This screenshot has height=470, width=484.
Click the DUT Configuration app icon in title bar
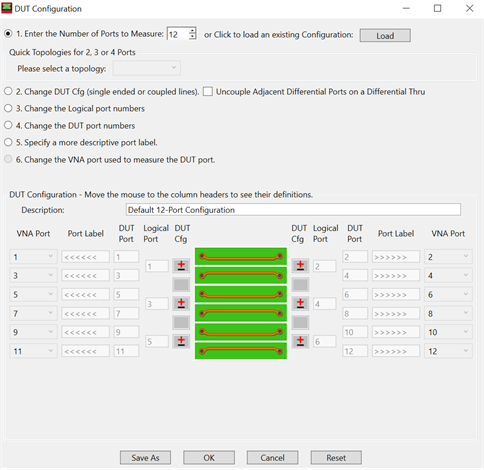7,8
